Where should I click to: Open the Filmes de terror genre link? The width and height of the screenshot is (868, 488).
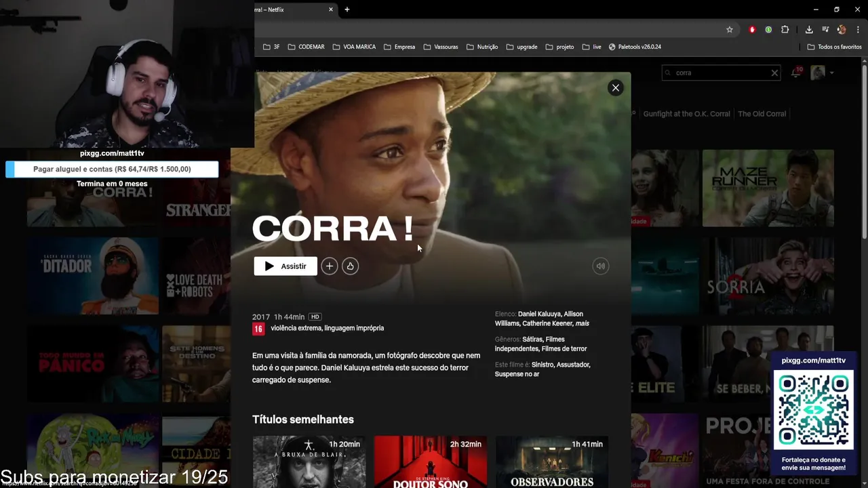pos(564,348)
